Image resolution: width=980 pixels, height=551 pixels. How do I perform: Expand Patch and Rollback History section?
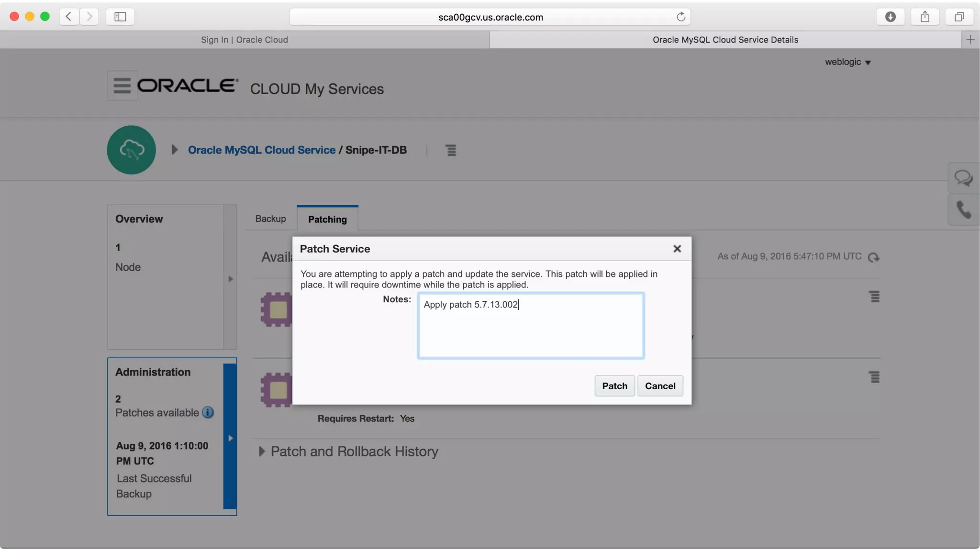(x=262, y=451)
